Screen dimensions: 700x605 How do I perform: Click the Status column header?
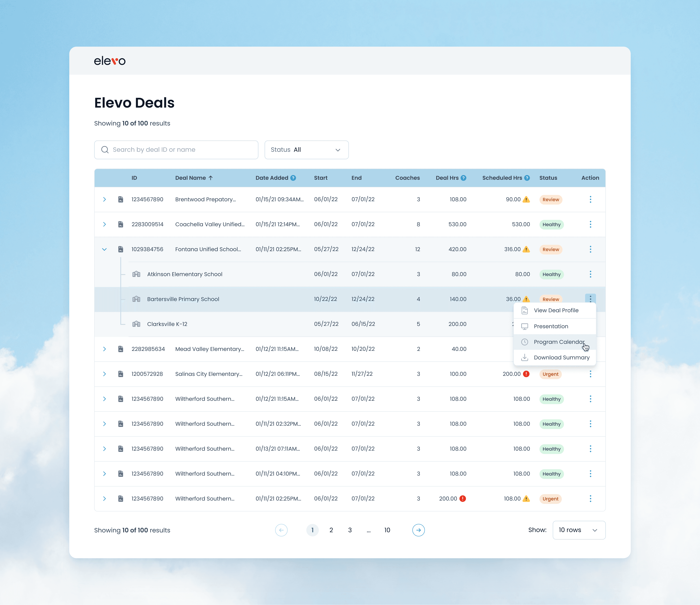click(x=548, y=178)
